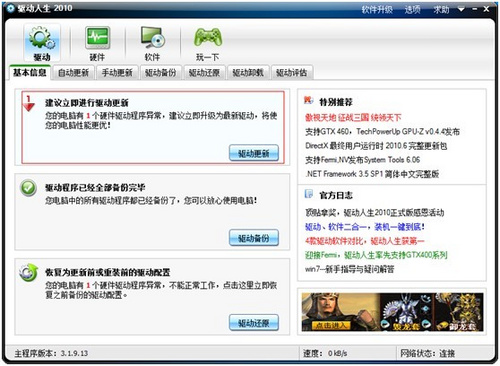Click the 建议立即进行驱动更新 heading
The height and width of the screenshot is (366, 500).
(87, 102)
